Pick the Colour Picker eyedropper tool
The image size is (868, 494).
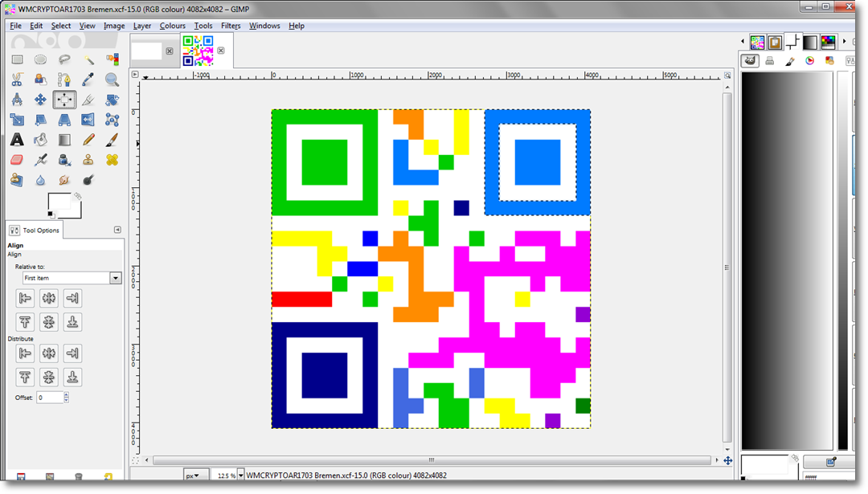(88, 80)
